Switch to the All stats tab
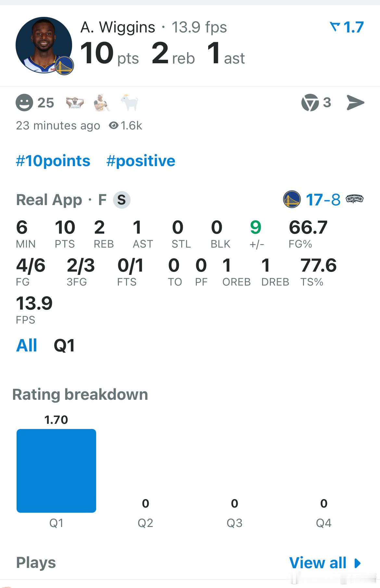This screenshot has width=380, height=588. 27,345
